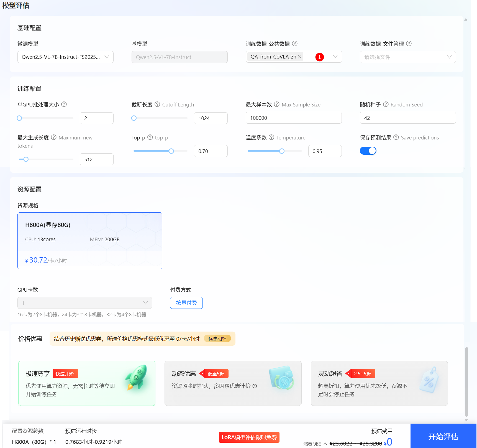477x448 pixels.
Task: Click info icon after 多因素优惠计价
Action: coord(255,386)
